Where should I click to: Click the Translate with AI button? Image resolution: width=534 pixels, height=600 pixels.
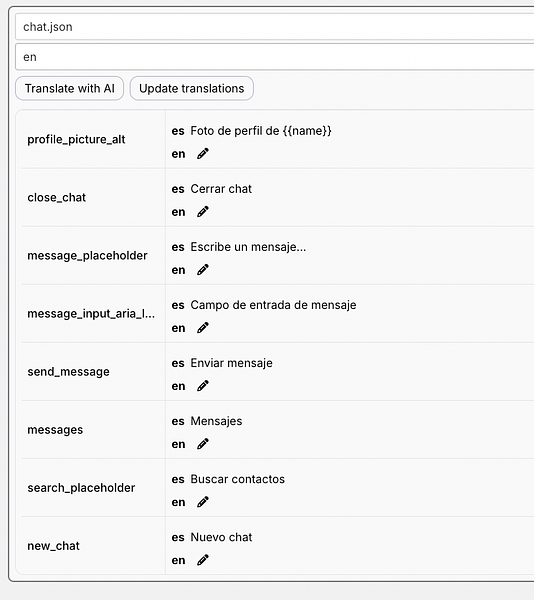tap(70, 88)
